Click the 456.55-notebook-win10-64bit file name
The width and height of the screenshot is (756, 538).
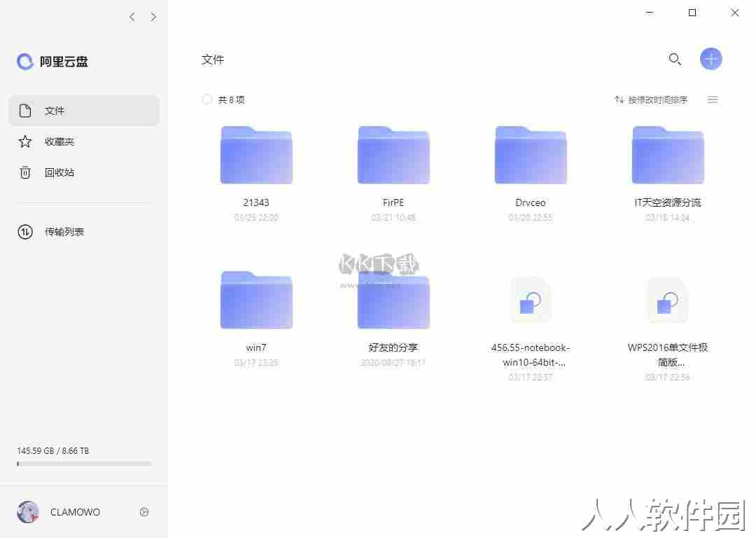[531, 354]
